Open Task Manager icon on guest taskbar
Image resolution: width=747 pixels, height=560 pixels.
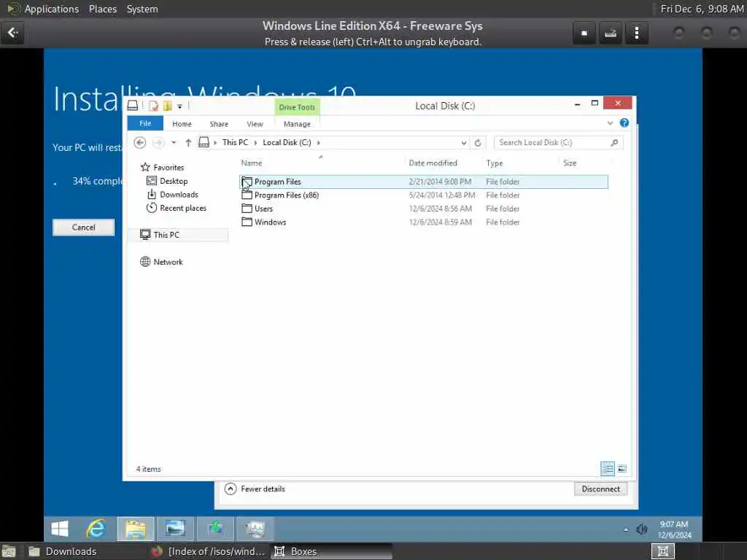click(x=255, y=529)
